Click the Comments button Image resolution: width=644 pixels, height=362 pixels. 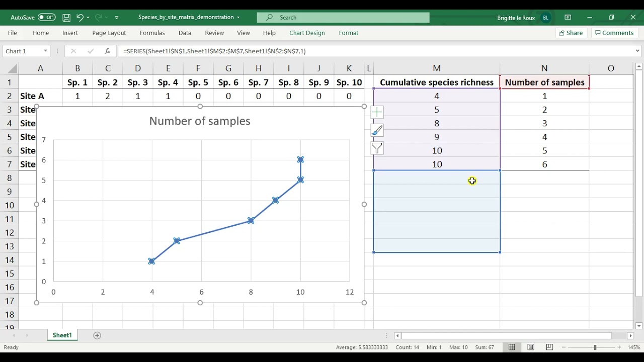point(613,33)
